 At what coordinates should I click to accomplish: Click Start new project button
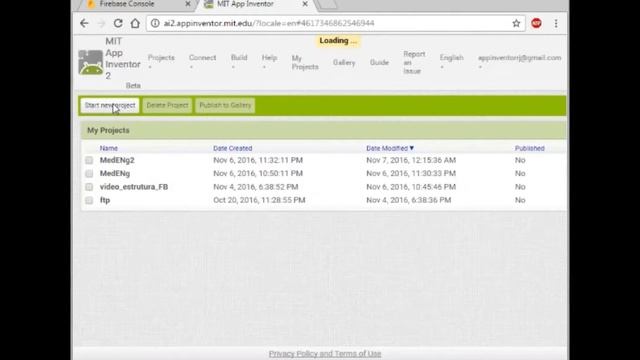coord(110,105)
